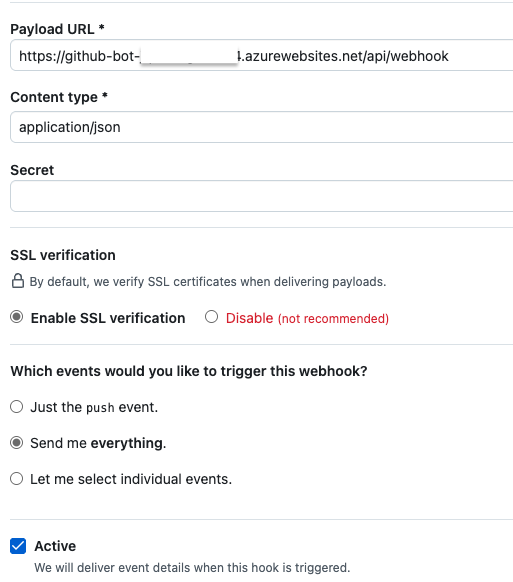Click the red Disable (not recommended) text
The width and height of the screenshot is (513, 582).
[x=307, y=318]
